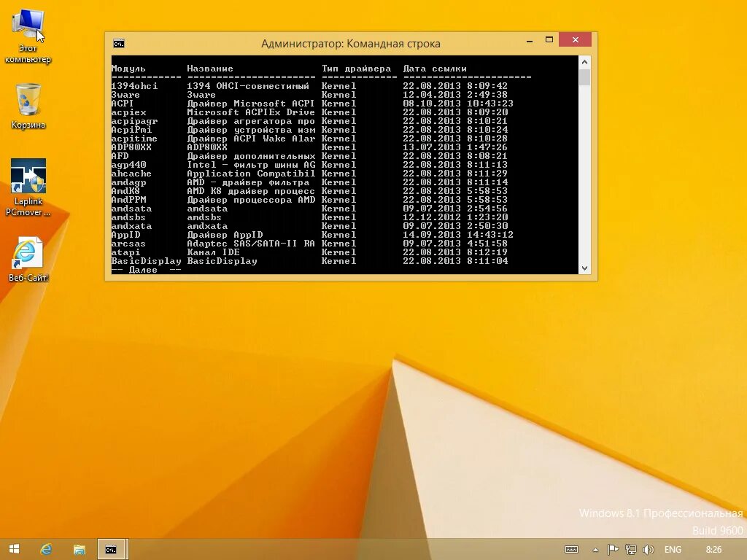747x560 pixels.
Task: Show hidden tray icons arrow
Action: (595, 550)
